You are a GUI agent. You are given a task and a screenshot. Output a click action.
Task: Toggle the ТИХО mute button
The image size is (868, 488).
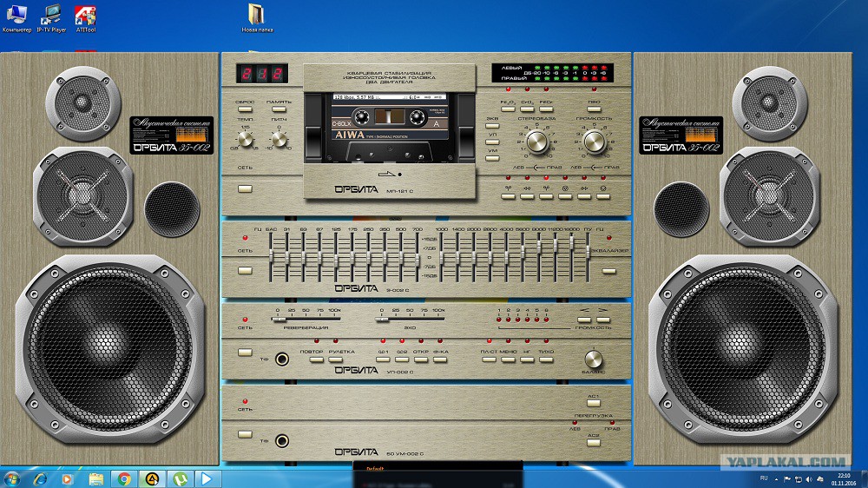click(x=546, y=359)
